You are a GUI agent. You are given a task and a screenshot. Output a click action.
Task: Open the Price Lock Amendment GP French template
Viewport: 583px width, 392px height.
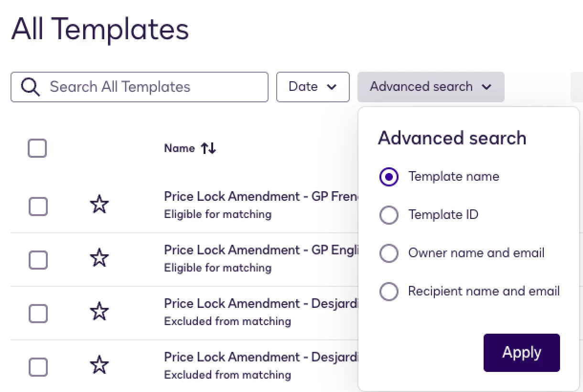point(260,196)
